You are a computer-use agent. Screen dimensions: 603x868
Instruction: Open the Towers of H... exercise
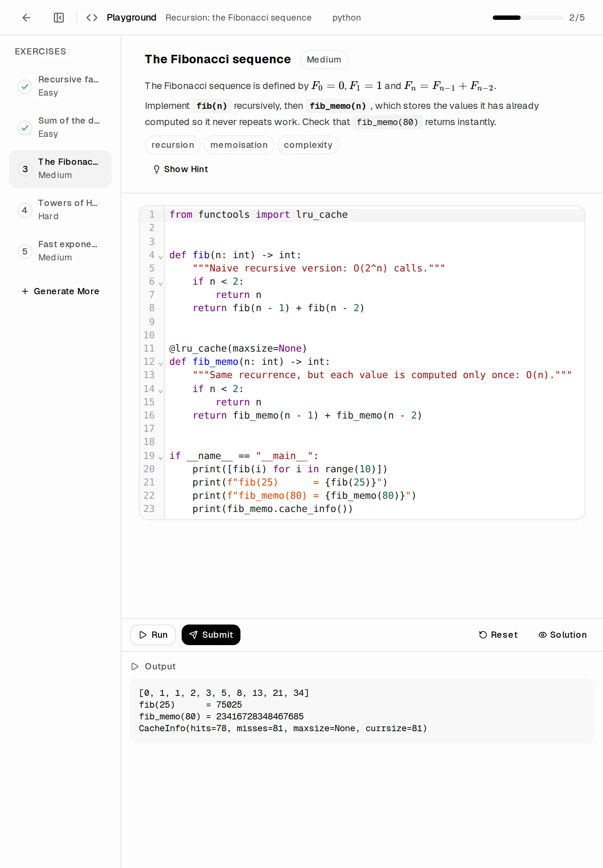pos(60,210)
